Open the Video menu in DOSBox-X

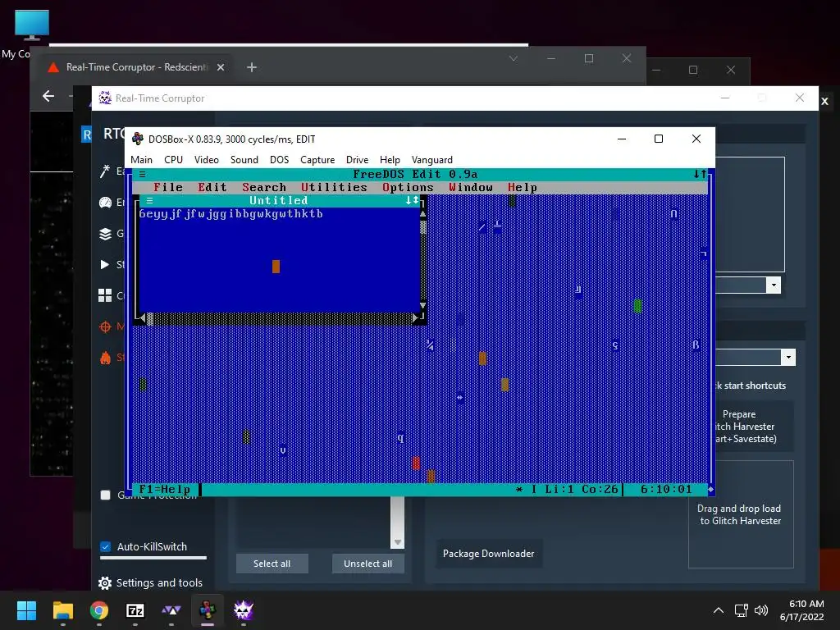click(x=206, y=160)
